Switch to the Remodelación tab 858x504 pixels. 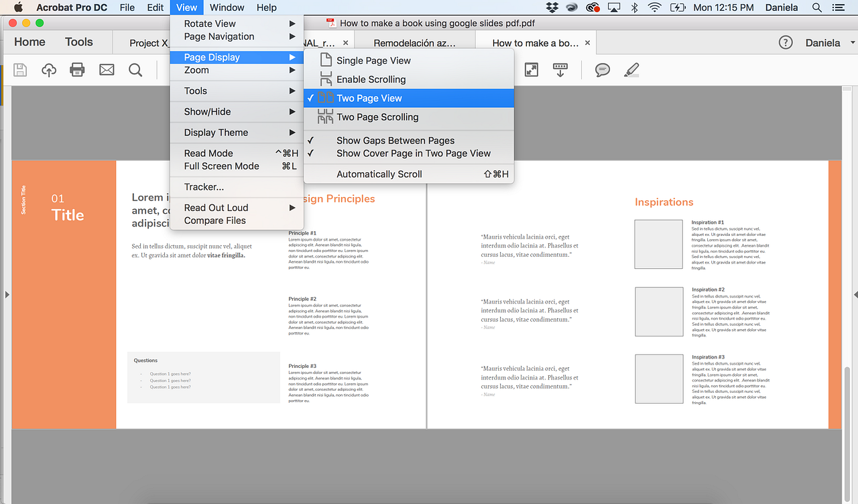416,41
